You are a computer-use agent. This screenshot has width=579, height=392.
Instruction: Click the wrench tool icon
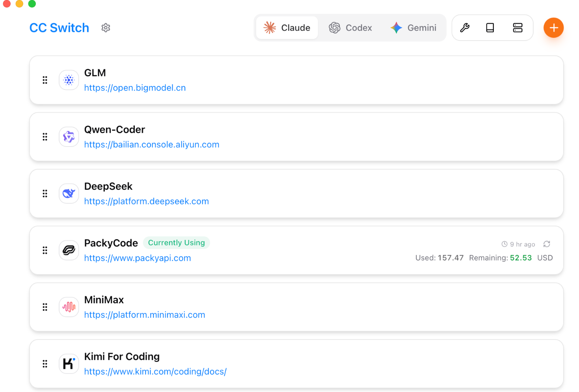pyautogui.click(x=465, y=28)
